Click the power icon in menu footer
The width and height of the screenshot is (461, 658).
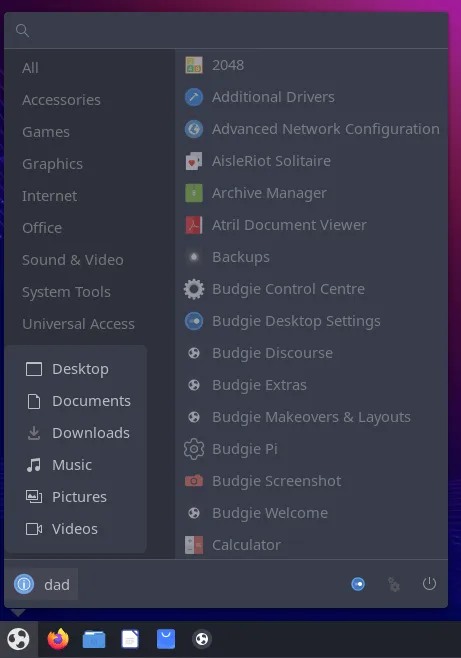coord(429,584)
